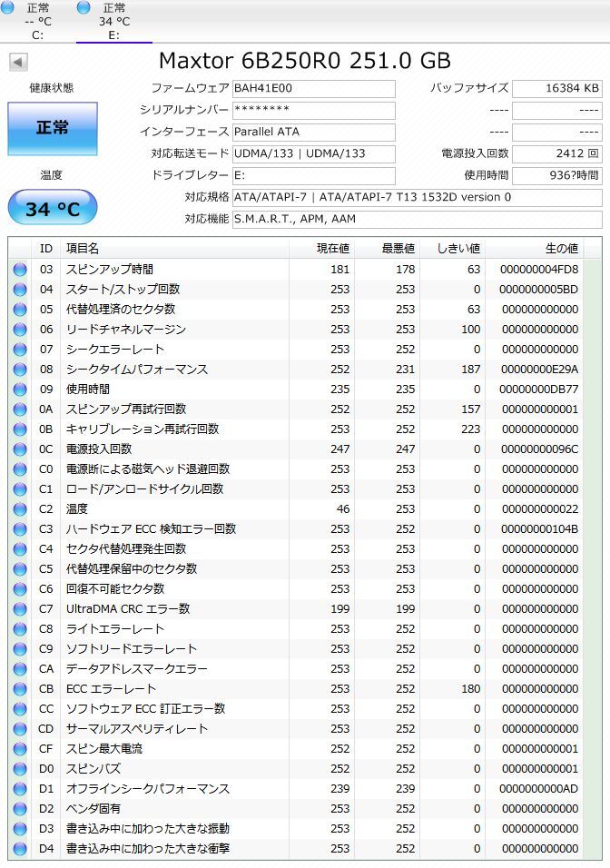Click status icon for リードチャネルマージン row
The width and height of the screenshot is (610, 868).
(x=20, y=330)
